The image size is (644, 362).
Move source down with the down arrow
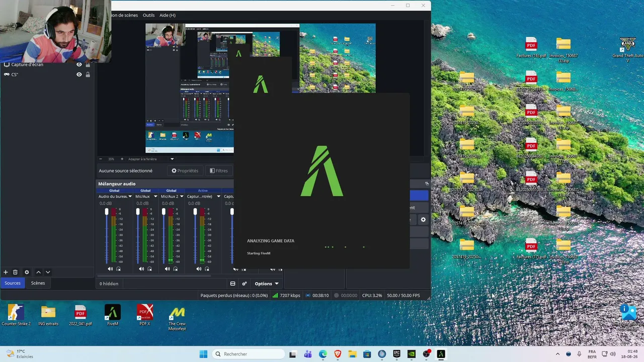pyautogui.click(x=48, y=272)
